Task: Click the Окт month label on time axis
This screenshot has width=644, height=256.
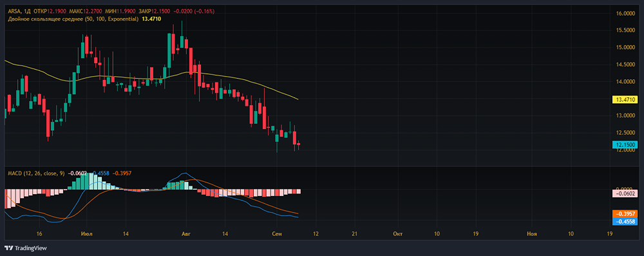Action: click(397, 234)
